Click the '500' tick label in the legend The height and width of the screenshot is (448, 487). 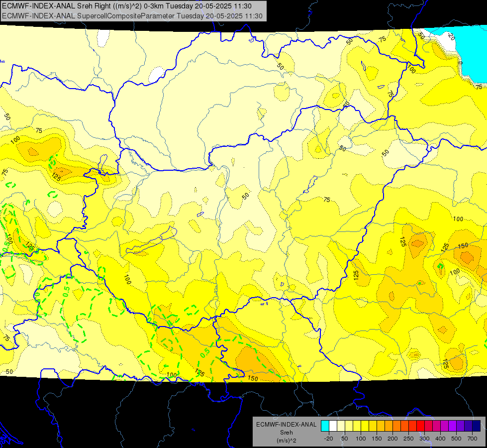pyautogui.click(x=456, y=439)
